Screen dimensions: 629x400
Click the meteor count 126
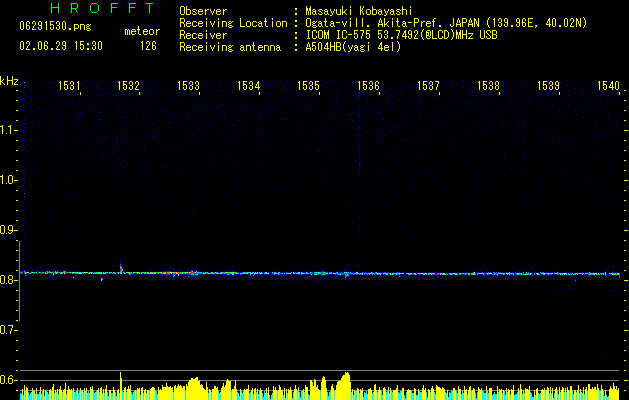pos(148,46)
